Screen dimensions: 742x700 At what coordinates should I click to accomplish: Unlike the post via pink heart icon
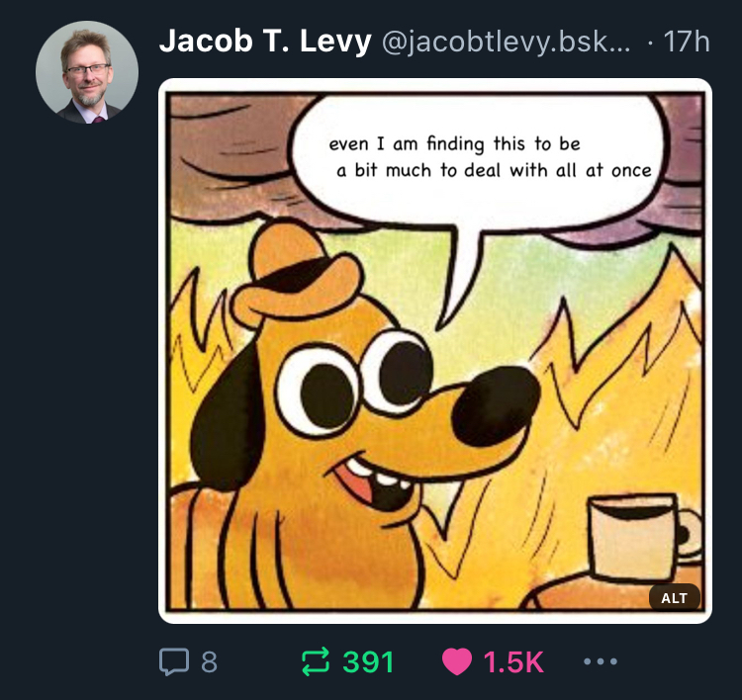[x=457, y=661]
